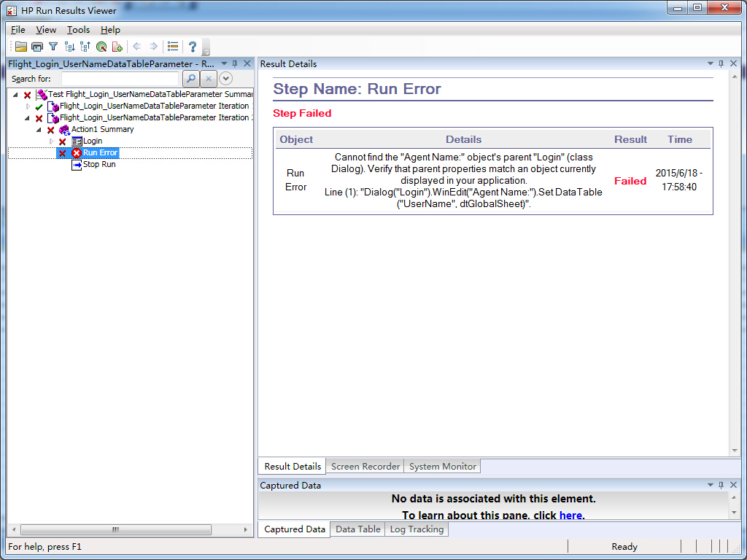Collapse the failed Iteration 2 node
747x560 pixels.
click(x=27, y=118)
